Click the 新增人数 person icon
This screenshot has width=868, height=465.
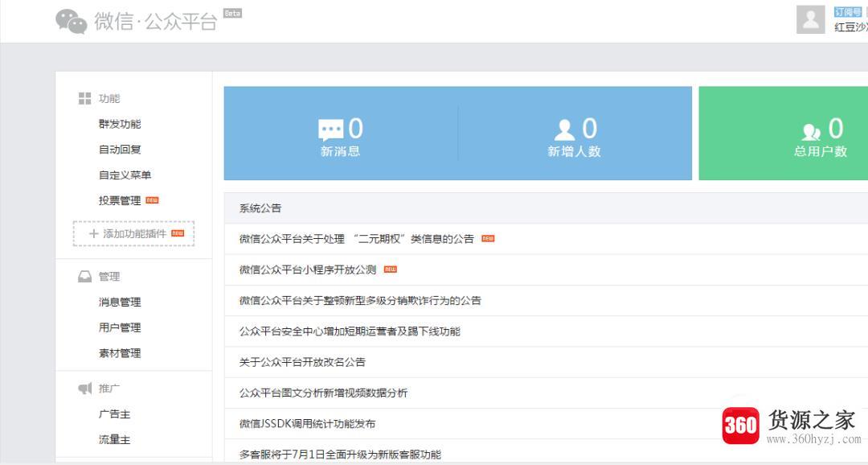564,130
